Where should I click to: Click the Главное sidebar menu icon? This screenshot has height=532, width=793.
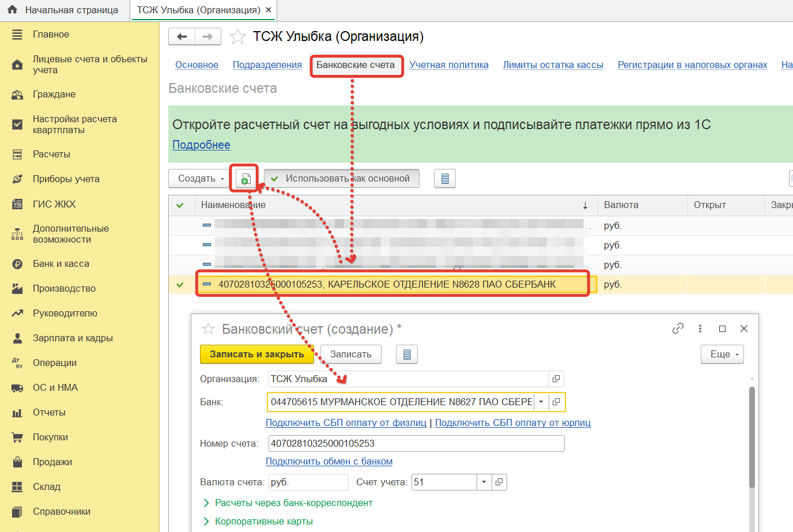(17, 35)
